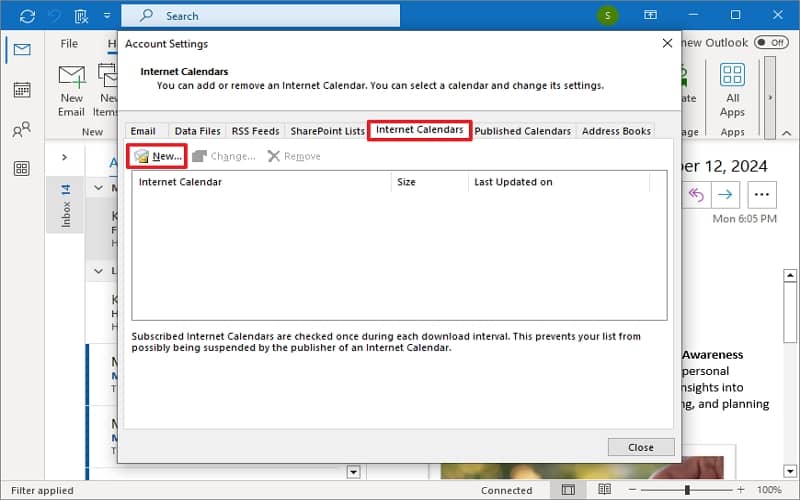Collapse the ribbon with the up chevron

(x=786, y=133)
